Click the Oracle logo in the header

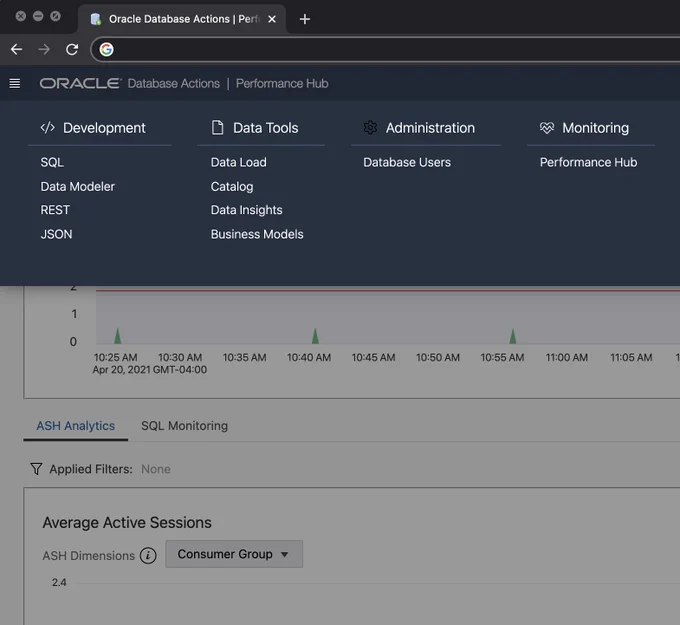click(x=81, y=83)
